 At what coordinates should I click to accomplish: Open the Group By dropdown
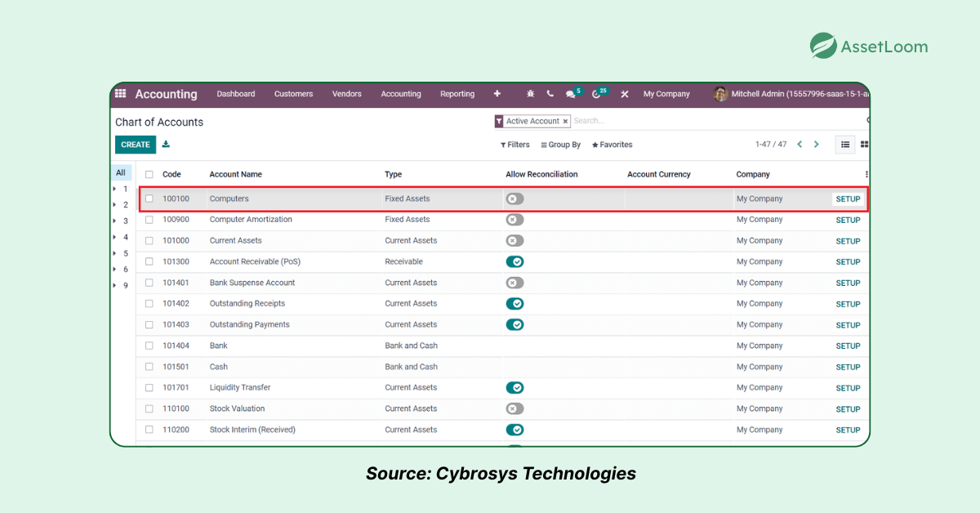tap(560, 145)
